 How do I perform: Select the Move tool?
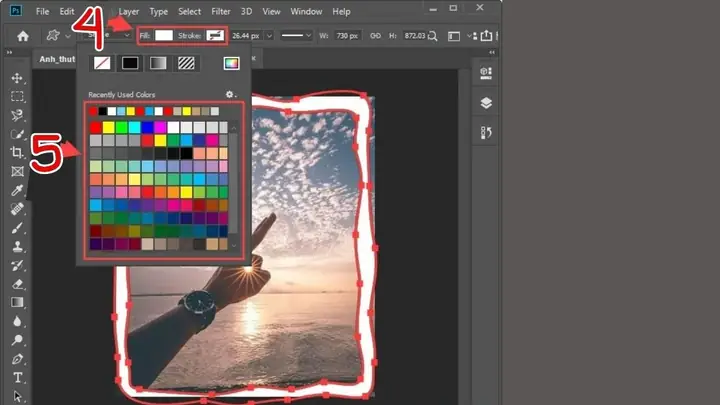(17, 78)
